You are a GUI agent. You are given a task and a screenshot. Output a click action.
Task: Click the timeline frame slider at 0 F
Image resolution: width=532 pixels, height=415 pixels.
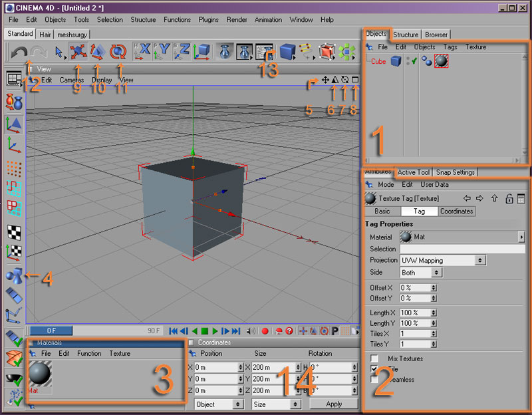click(x=51, y=331)
